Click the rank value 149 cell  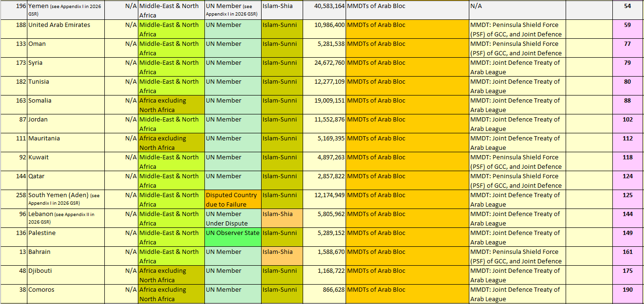(627, 237)
